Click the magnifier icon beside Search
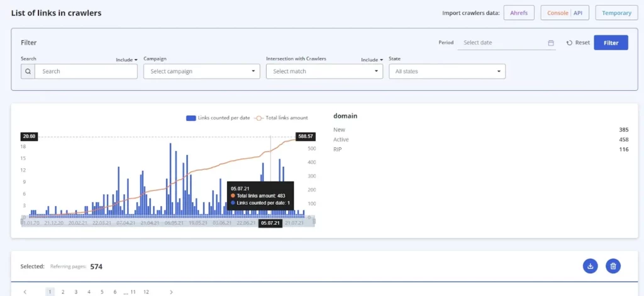The image size is (644, 296). [x=28, y=71]
